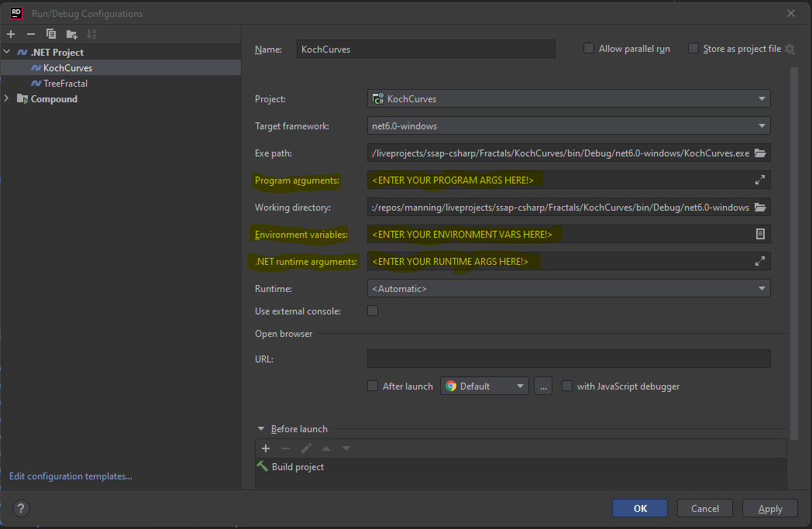This screenshot has height=529, width=812.
Task: Open Edit configuration templates link
Action: pyautogui.click(x=71, y=476)
